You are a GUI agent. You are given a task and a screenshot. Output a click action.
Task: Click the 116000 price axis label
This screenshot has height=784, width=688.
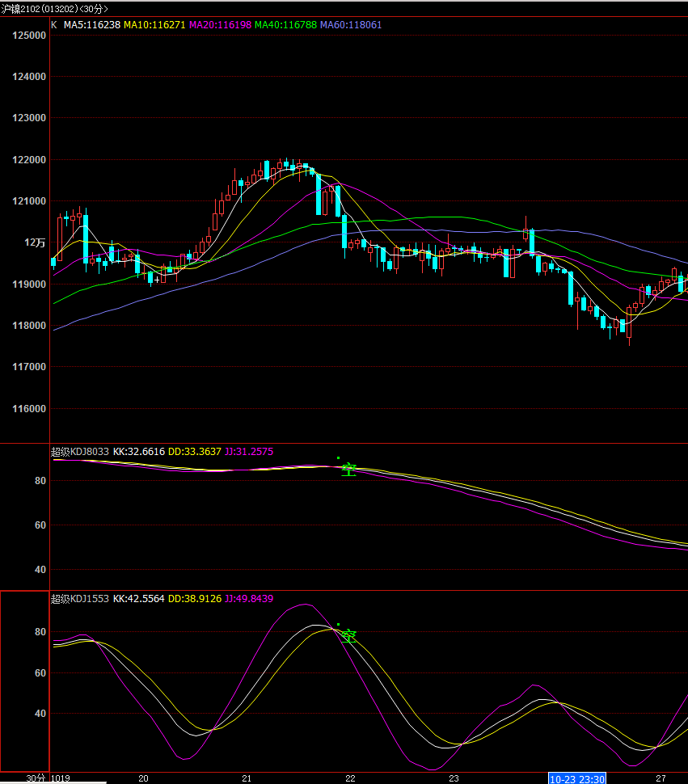[x=29, y=408]
